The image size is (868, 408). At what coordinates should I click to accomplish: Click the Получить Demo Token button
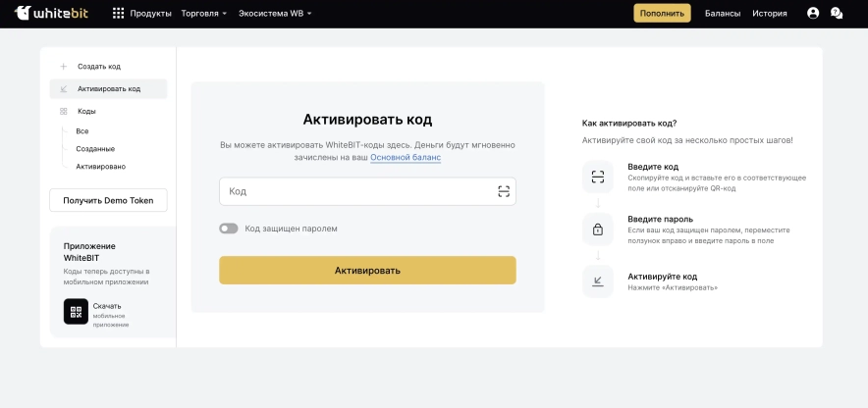pos(108,200)
